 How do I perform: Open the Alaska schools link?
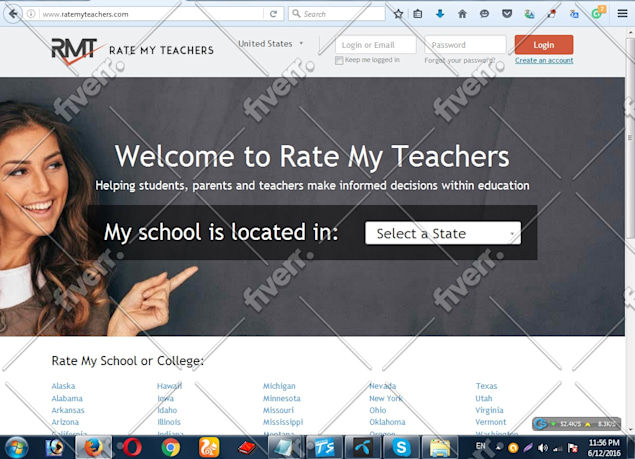(63, 386)
